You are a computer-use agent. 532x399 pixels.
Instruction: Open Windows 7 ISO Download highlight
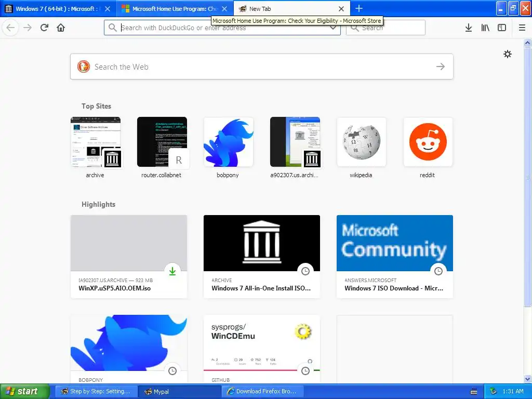click(395, 257)
